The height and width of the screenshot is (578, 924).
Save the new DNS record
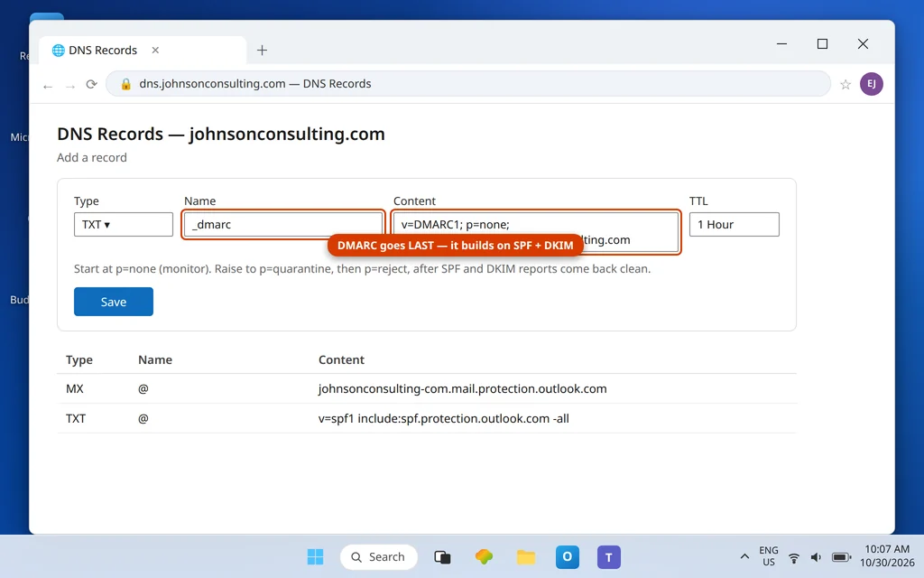pos(114,302)
